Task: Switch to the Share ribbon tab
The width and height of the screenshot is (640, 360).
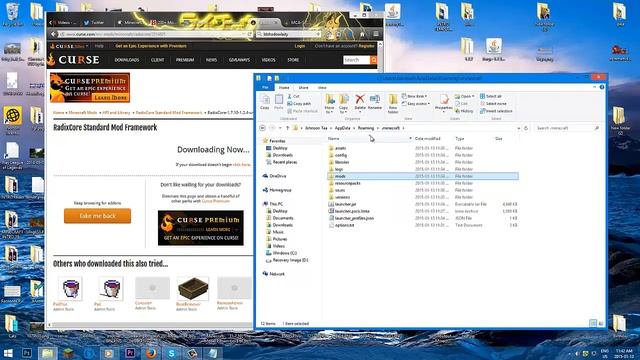Action: pos(303,87)
